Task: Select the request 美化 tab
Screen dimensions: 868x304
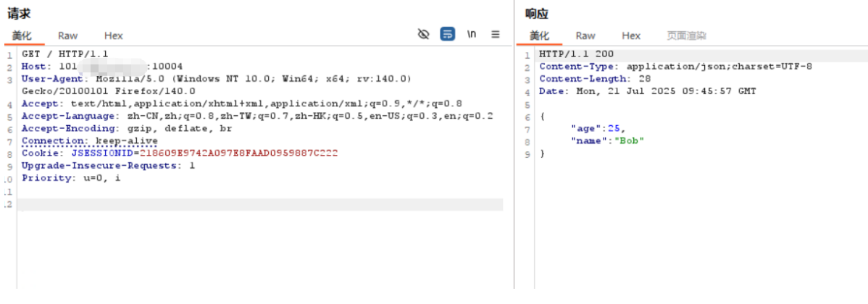Action: (22, 35)
